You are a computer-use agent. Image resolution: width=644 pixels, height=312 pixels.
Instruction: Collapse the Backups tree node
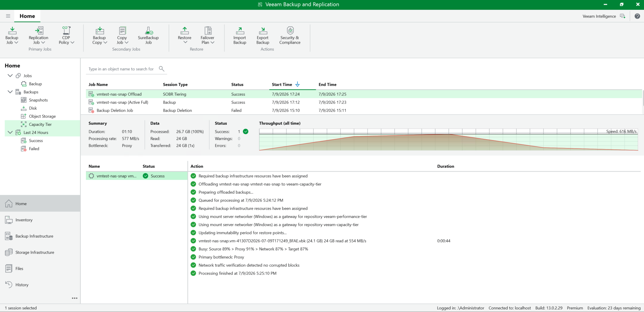click(10, 92)
